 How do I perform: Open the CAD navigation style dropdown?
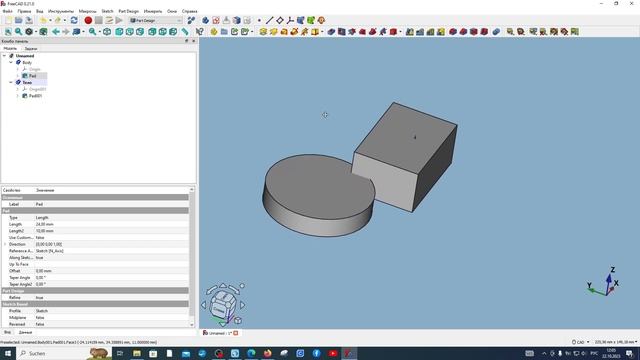coord(581,342)
